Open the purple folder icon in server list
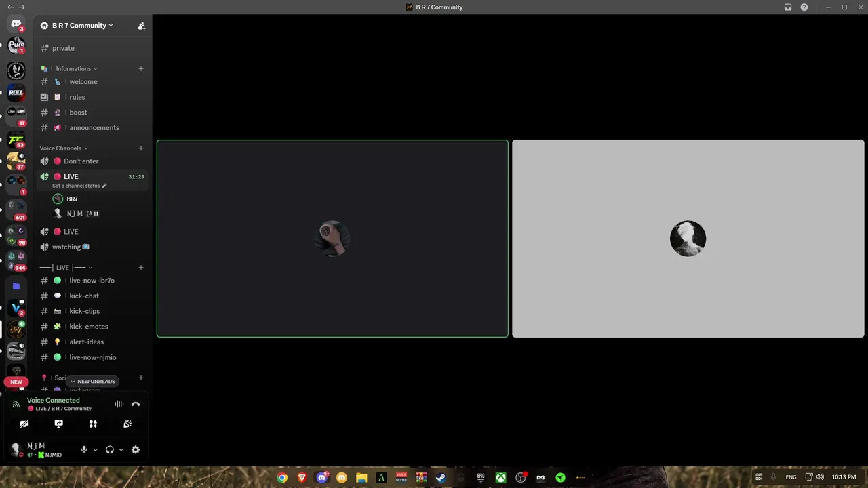868x488 pixels. click(x=16, y=286)
